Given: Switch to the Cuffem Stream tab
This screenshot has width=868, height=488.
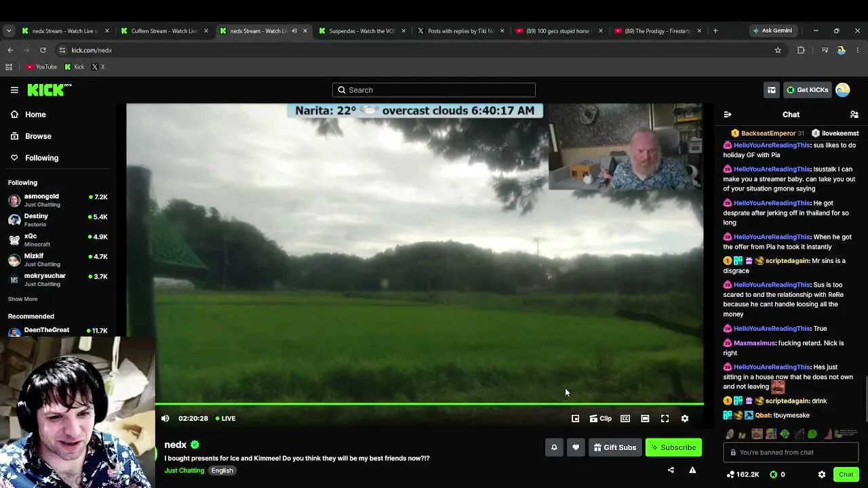Looking at the screenshot, I should (x=165, y=30).
